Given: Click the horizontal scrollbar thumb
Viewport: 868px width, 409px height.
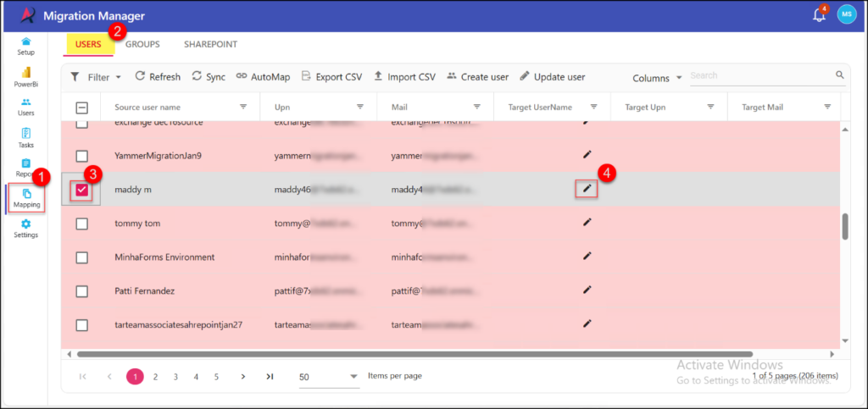Looking at the screenshot, I should coord(415,354).
